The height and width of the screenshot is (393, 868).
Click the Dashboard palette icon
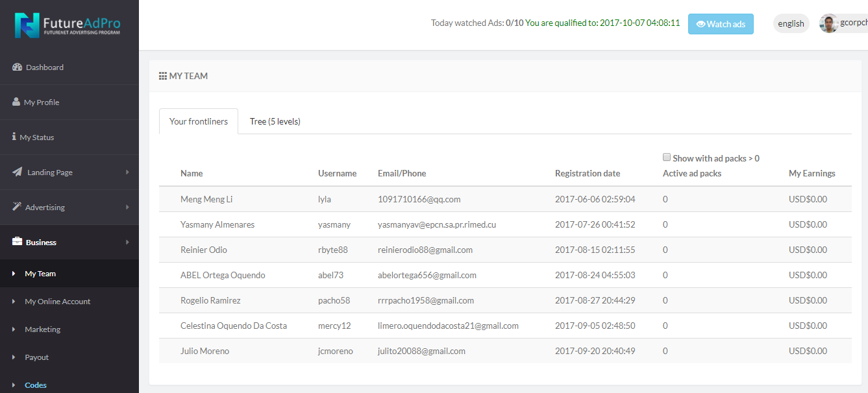pyautogui.click(x=18, y=67)
